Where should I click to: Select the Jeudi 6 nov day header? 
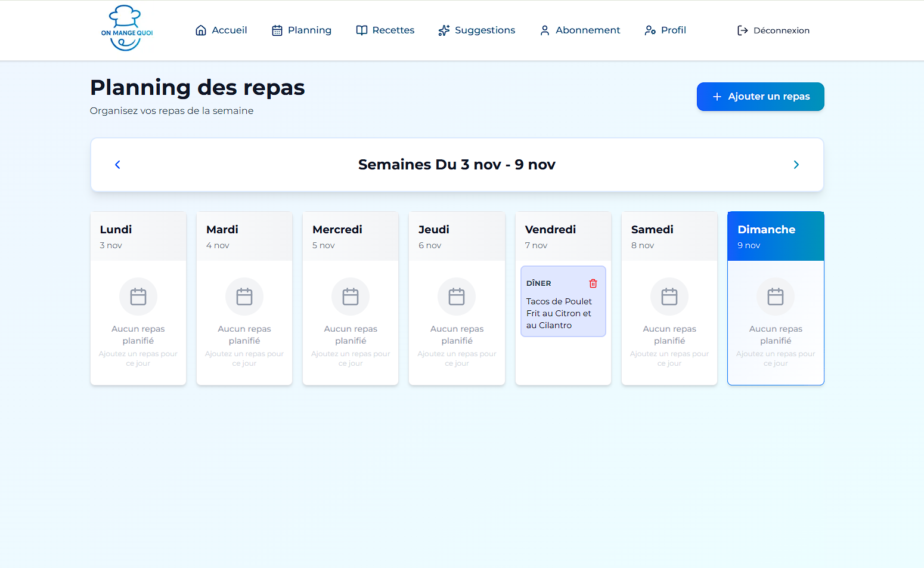(x=457, y=236)
